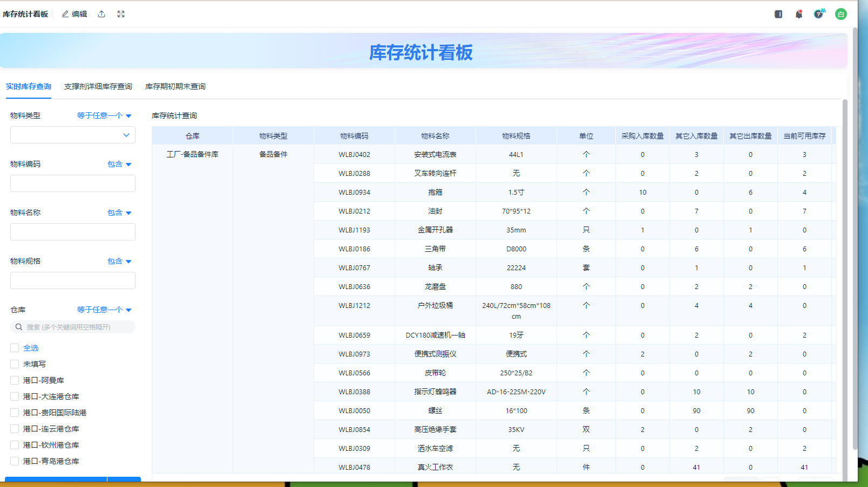868x487 pixels.
Task: Click the 物料编码 filter input field
Action: point(73,183)
